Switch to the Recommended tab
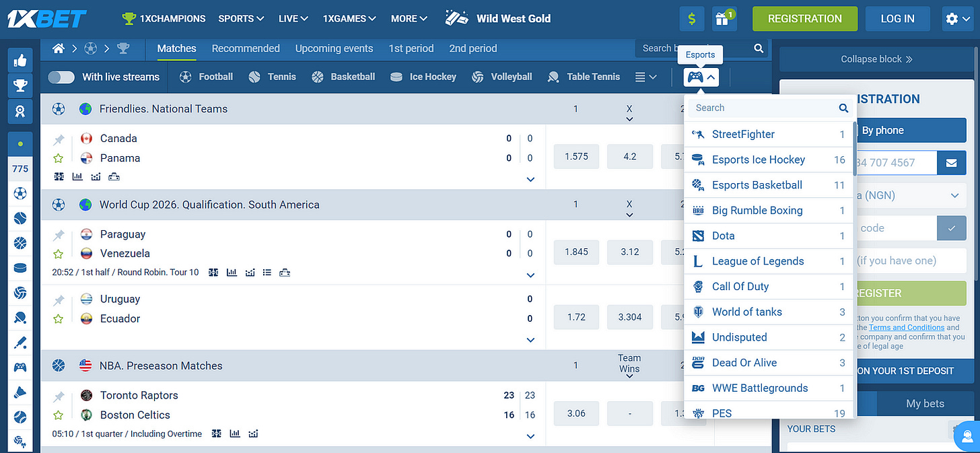This screenshot has width=980, height=453. pyautogui.click(x=246, y=48)
